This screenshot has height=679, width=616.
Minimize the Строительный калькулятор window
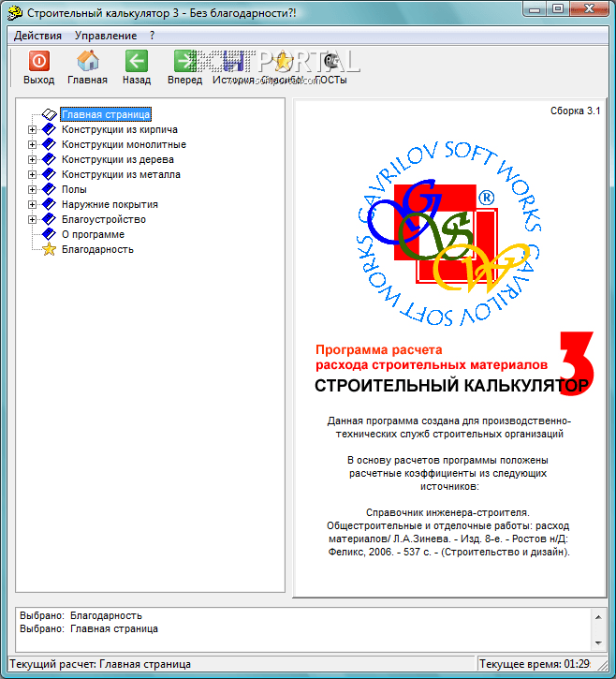tap(535, 9)
